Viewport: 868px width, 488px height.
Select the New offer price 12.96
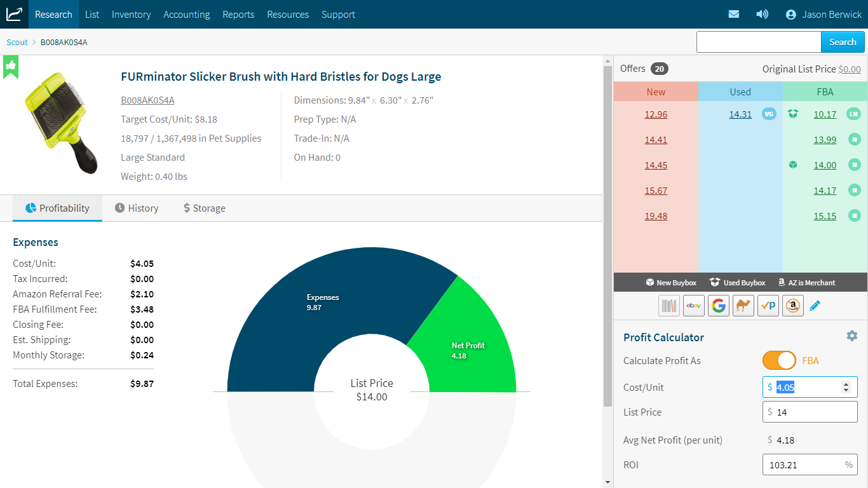[x=656, y=114]
